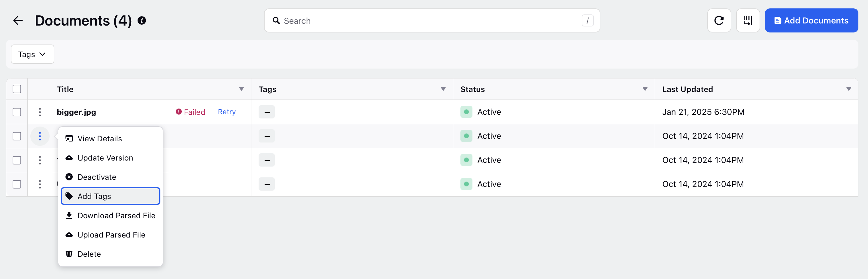Focus the Search input field
The image size is (868, 279).
click(x=432, y=20)
